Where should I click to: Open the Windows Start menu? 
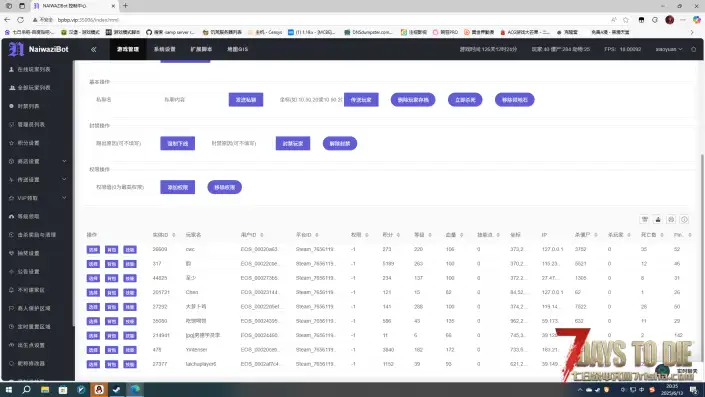[x=9, y=389]
